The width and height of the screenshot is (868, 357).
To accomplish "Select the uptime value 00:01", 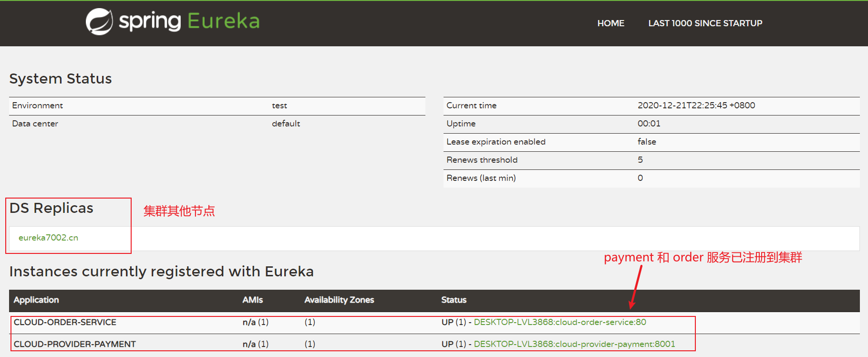I will click(x=649, y=124).
